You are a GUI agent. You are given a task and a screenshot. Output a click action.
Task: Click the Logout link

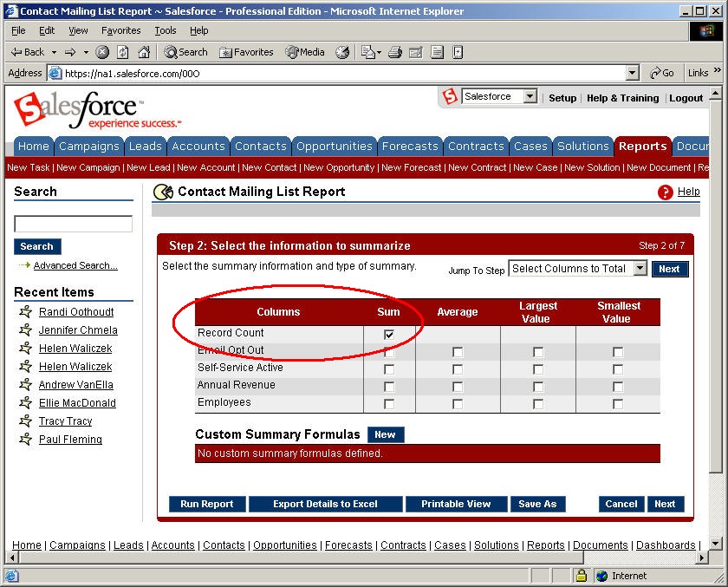[x=686, y=98]
